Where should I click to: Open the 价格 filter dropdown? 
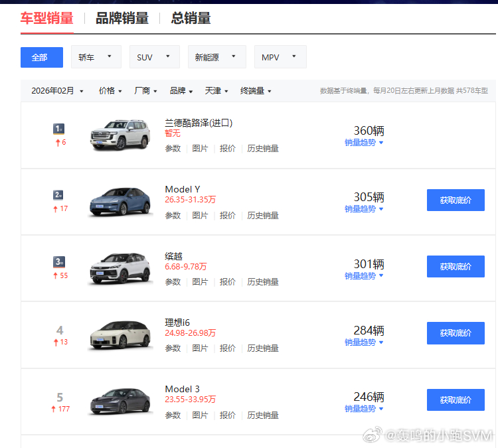click(x=110, y=91)
